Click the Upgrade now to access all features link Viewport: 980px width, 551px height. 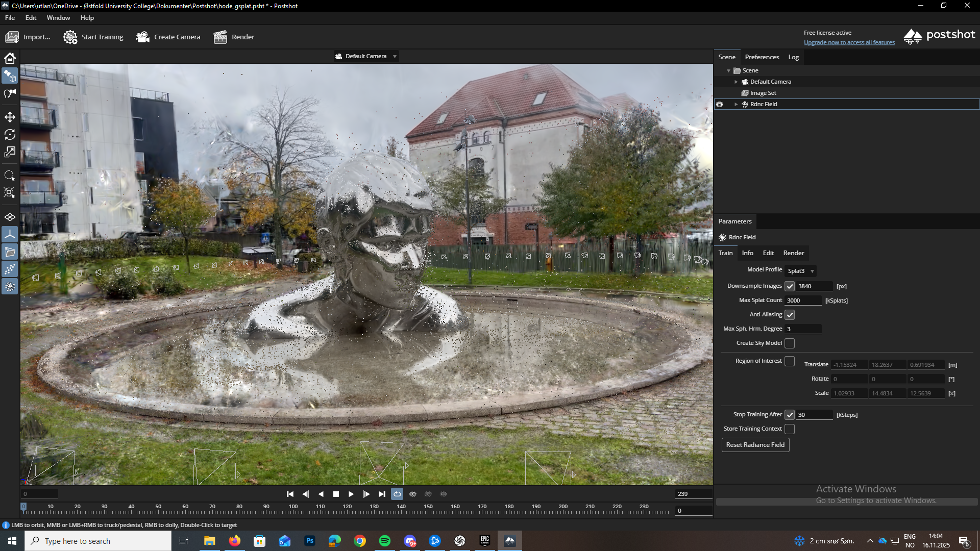(848, 42)
